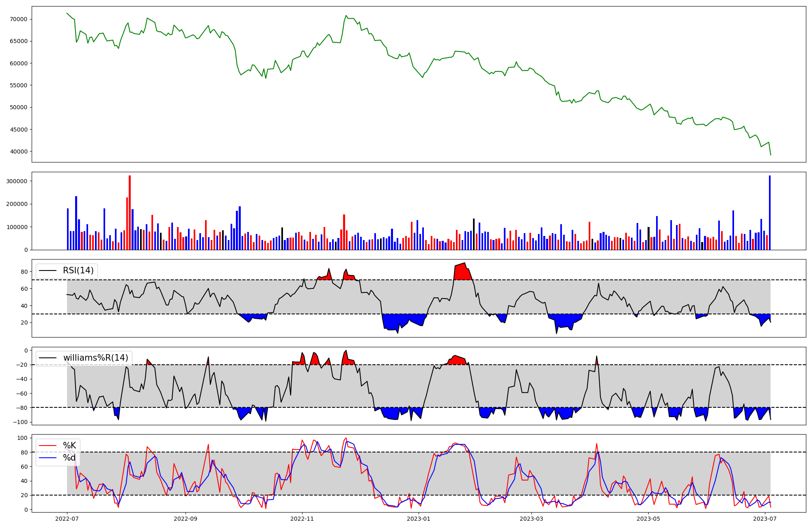812x528 pixels.
Task: Select the %K legend entry text
Action: point(69,446)
